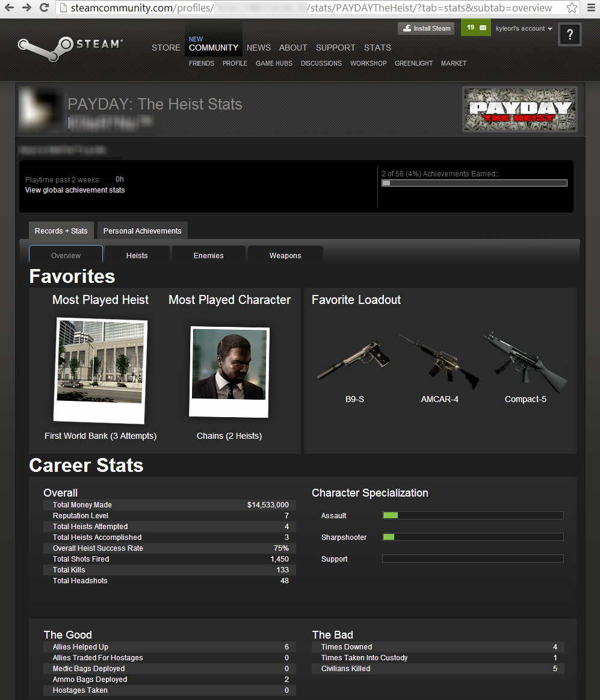The height and width of the screenshot is (700, 600).
Task: Select the Records + Stats tab
Action: [61, 231]
